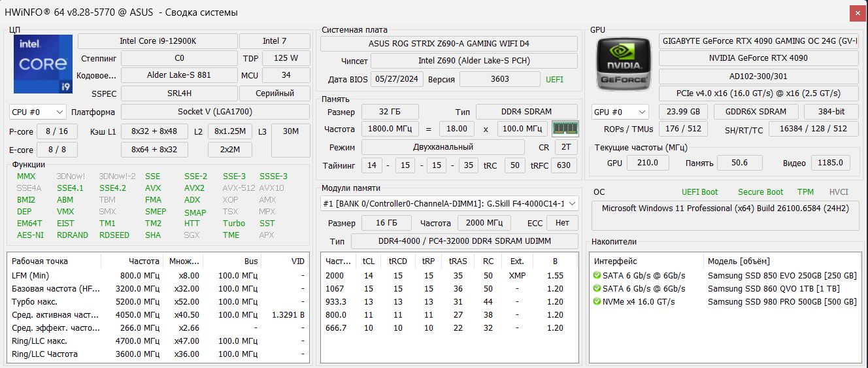Click the codename Alder Lake-S 881 field
The image size is (868, 368).
point(179,75)
